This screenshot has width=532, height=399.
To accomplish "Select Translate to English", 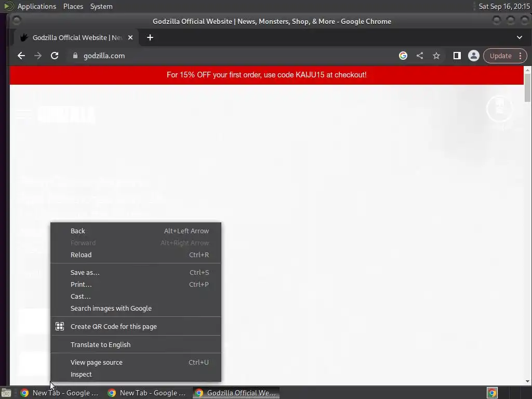I will coord(136,345).
